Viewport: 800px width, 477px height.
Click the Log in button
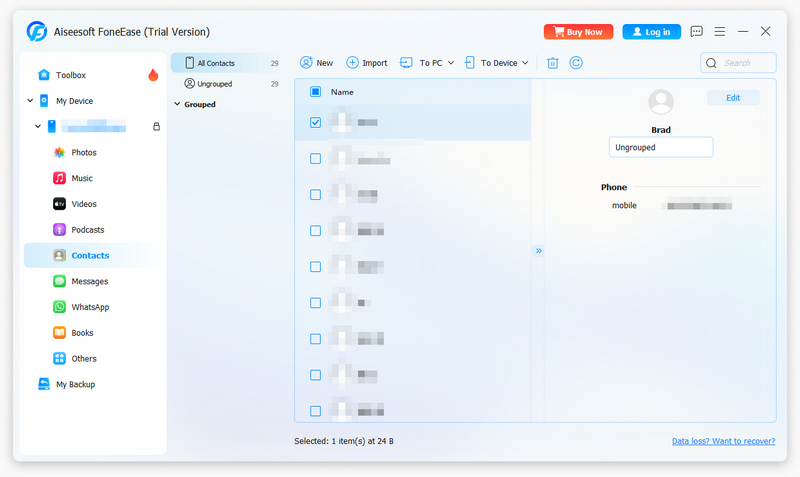click(651, 32)
